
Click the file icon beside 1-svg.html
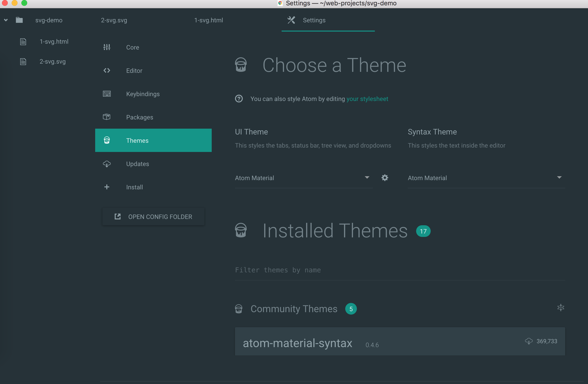pos(23,42)
